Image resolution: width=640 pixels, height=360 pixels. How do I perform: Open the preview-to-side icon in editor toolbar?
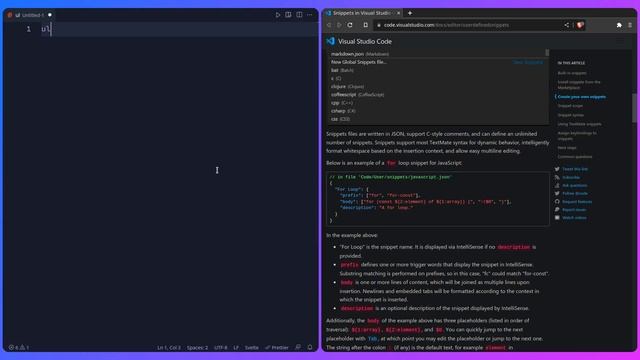click(x=289, y=15)
